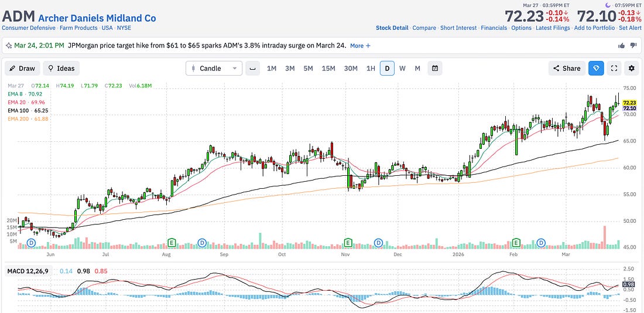Select the 15M timeframe
Screen dimensions: 644x313
click(328, 68)
